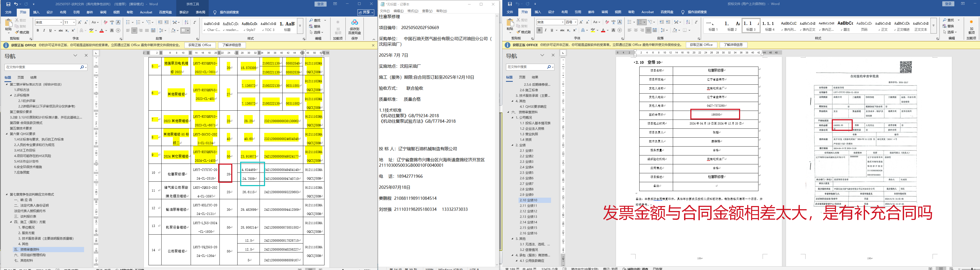Toggle Underline in 谈判文件 Word window
Screen dimensions: 980x270
pyautogui.click(x=50, y=30)
